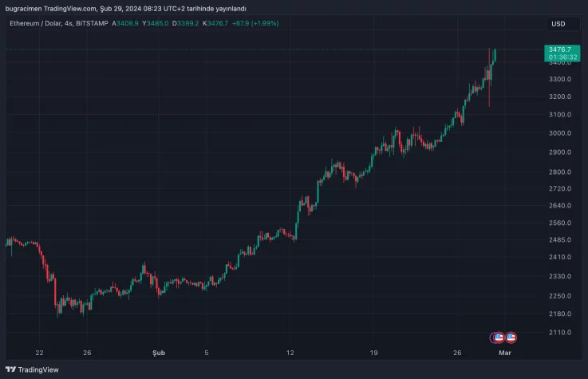Click the 22 date label on time axis

coord(39,353)
